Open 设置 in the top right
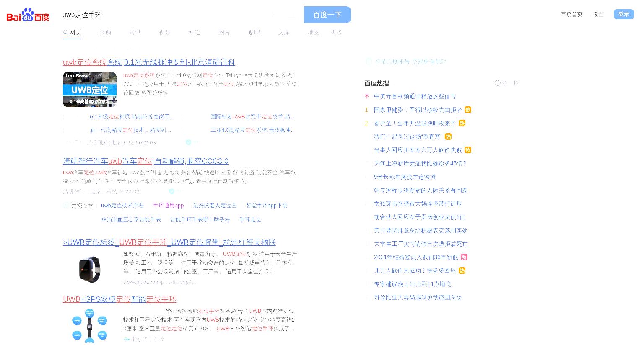This screenshot has width=644, height=345. click(598, 14)
